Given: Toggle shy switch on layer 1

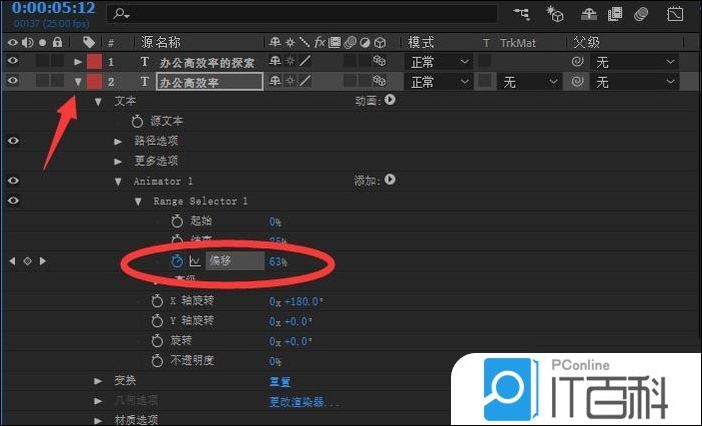Looking at the screenshot, I should 275,61.
